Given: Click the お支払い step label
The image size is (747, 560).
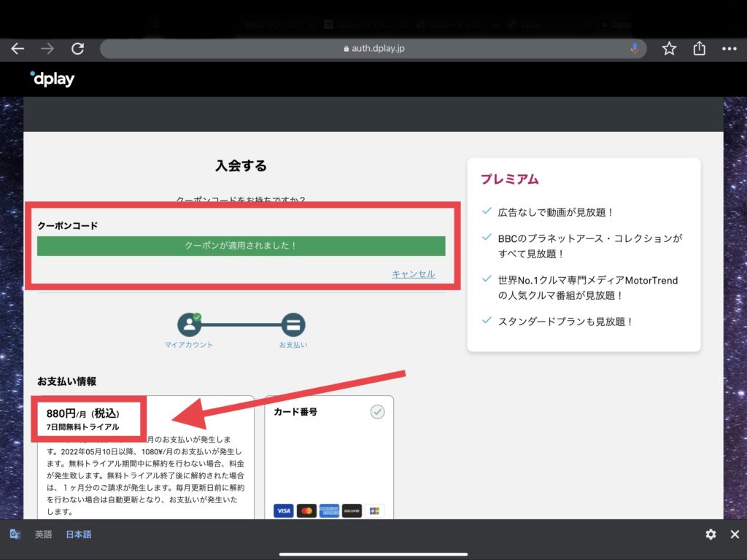Looking at the screenshot, I should (293, 345).
